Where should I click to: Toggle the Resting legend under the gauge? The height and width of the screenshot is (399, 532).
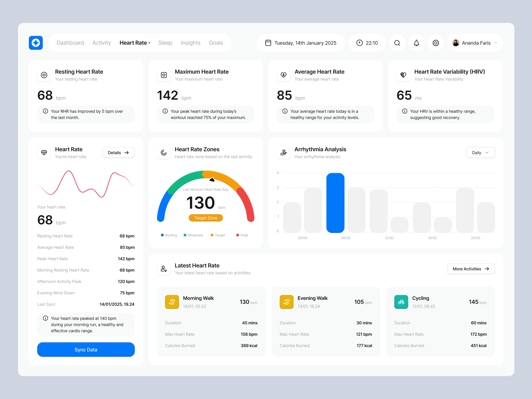169,235
